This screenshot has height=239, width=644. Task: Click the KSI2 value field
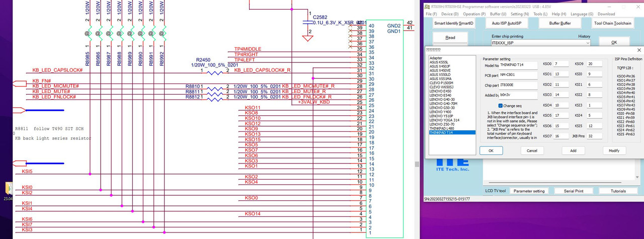click(594, 95)
